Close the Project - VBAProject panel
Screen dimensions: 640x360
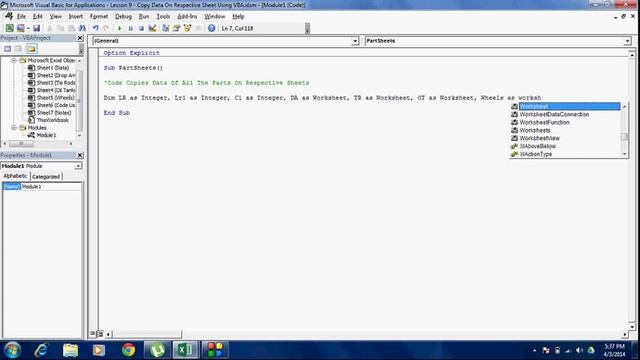tap(80, 38)
